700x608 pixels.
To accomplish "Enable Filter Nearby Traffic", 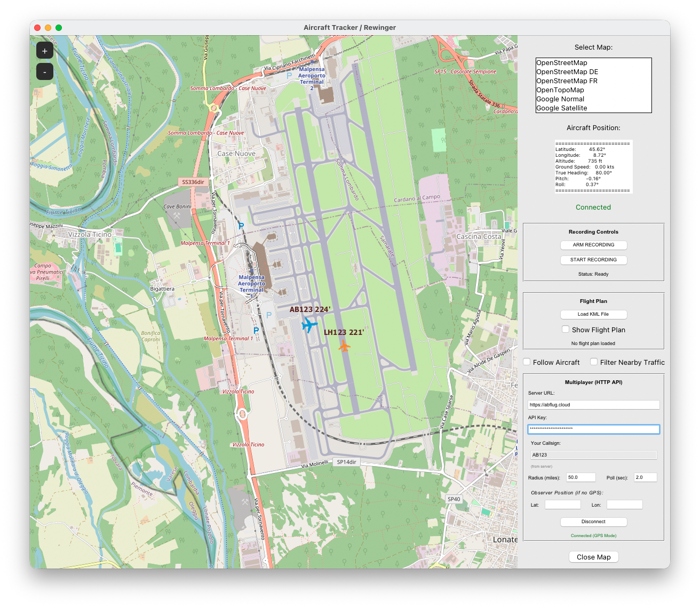I will pyautogui.click(x=594, y=362).
